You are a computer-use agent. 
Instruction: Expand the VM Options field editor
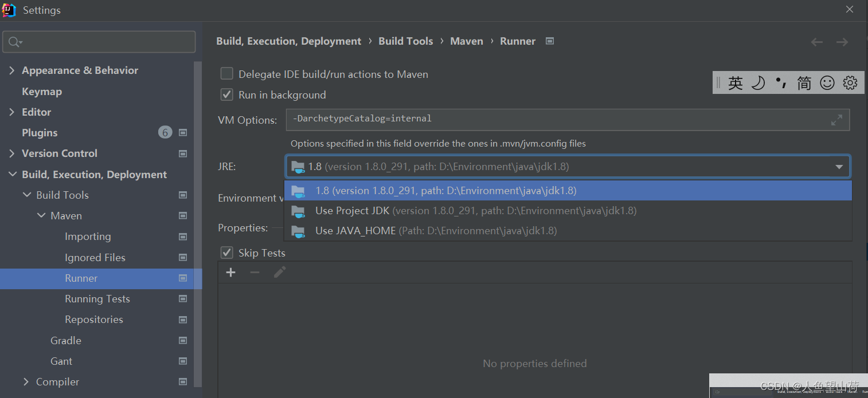(x=836, y=120)
